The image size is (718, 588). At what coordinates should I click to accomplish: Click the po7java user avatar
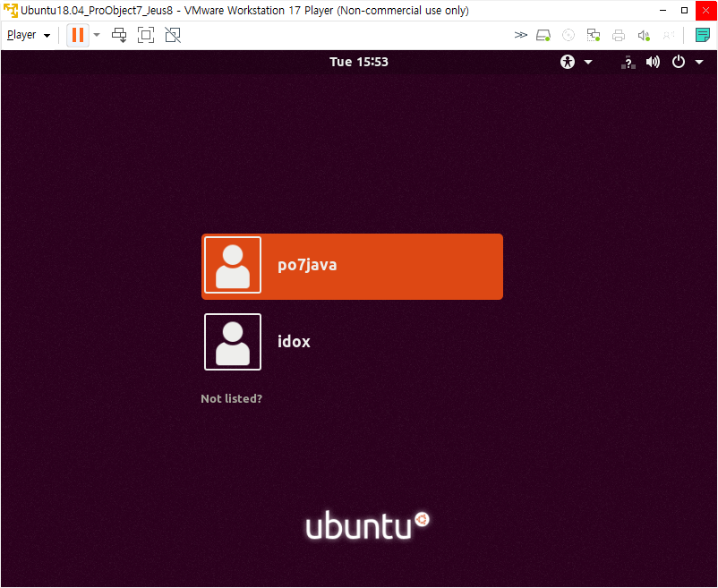[x=233, y=265]
